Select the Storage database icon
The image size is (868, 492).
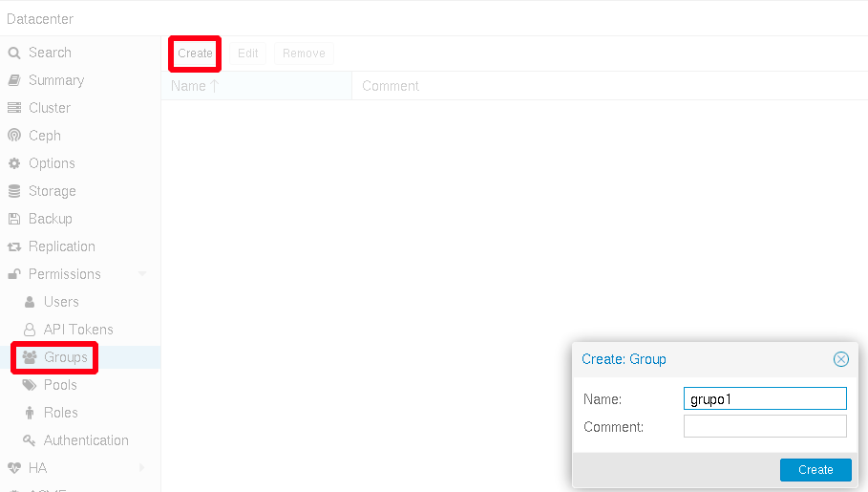(x=14, y=192)
